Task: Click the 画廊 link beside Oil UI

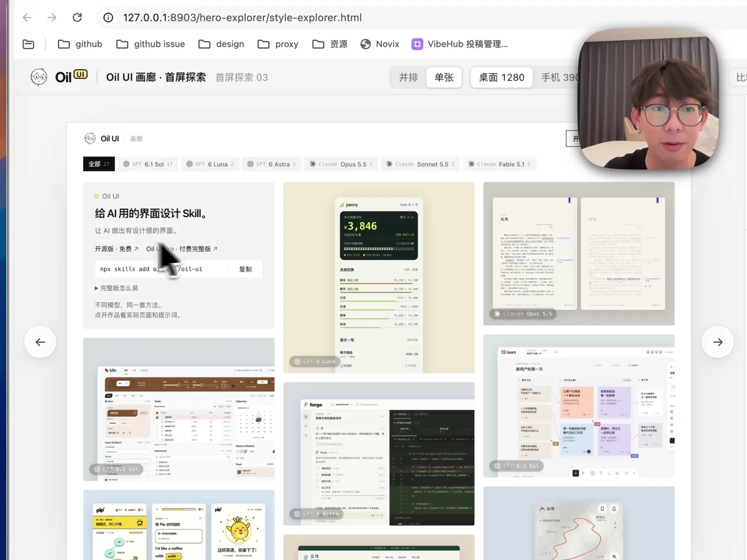Action: 136,139
